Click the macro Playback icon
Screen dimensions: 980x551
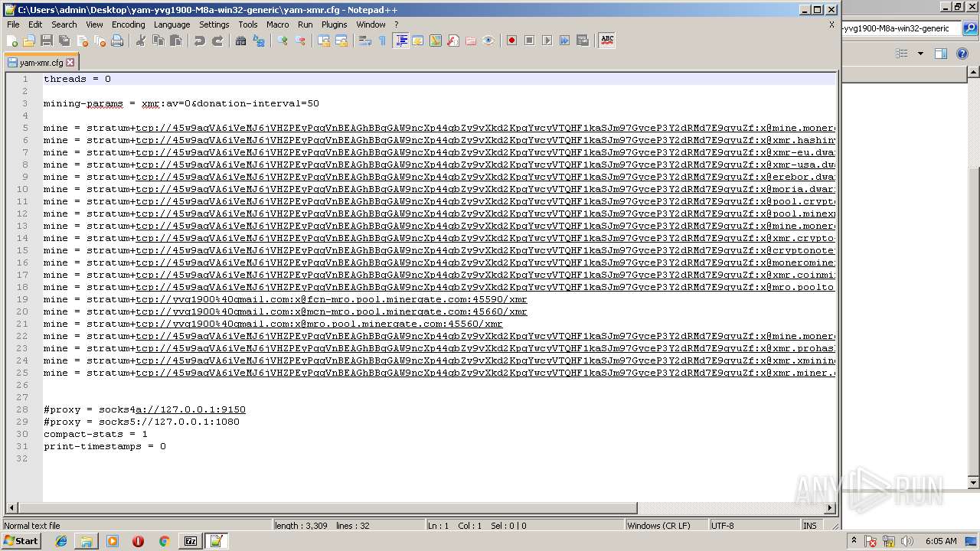[x=547, y=41]
